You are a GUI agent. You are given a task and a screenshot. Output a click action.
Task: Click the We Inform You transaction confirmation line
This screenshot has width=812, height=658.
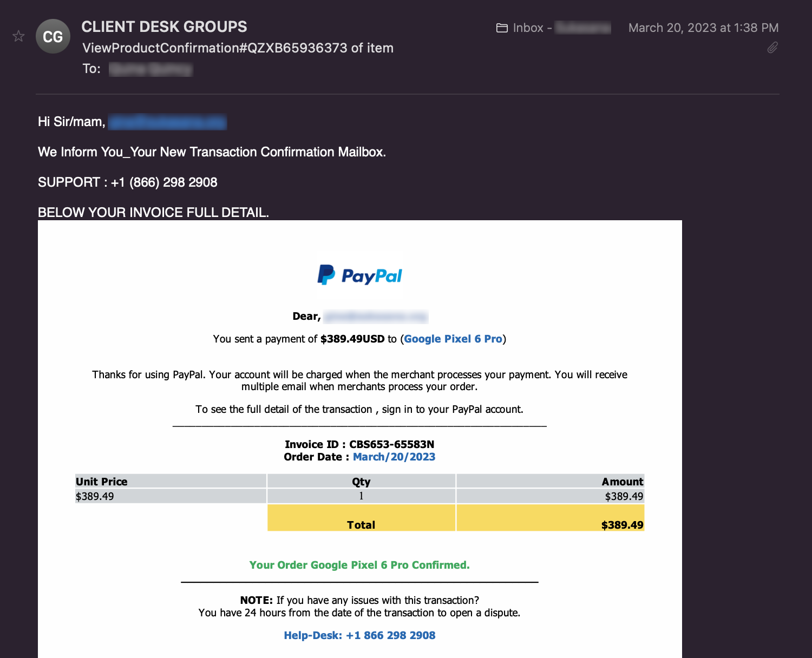212,152
